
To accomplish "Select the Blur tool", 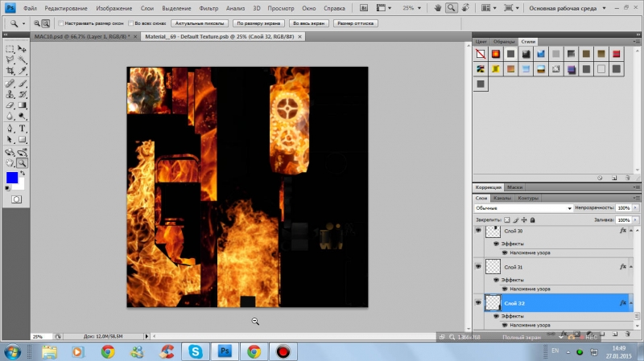I will point(10,116).
